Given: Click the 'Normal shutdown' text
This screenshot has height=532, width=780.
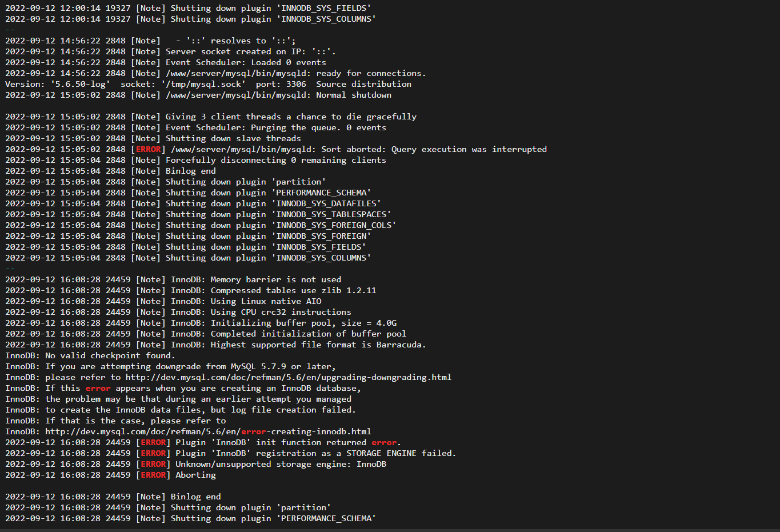Looking at the screenshot, I should [x=354, y=95].
